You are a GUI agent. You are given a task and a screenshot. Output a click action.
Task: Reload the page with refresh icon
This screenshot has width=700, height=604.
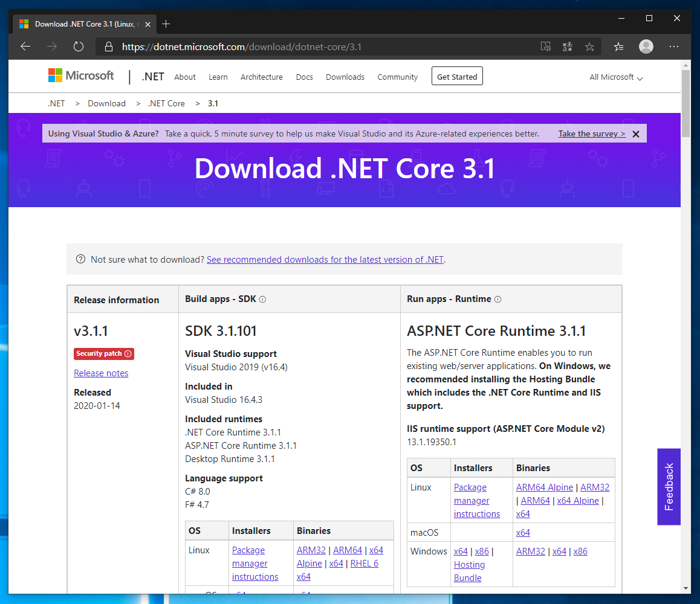pyautogui.click(x=79, y=47)
